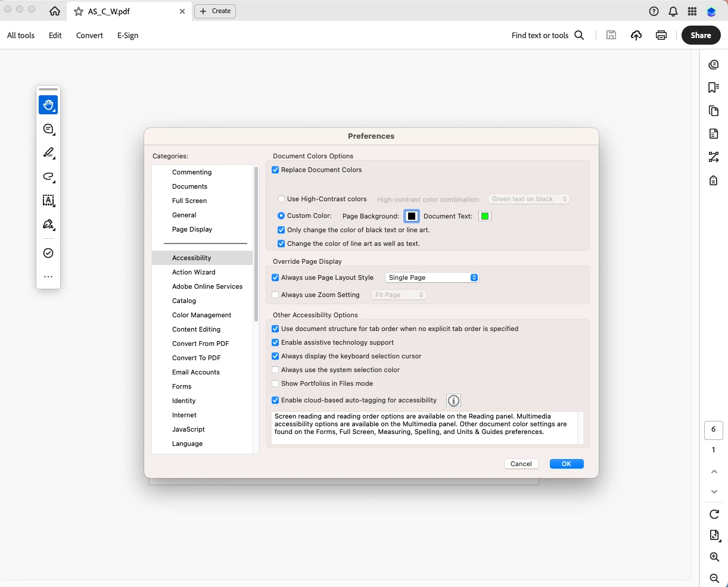Upload the file to cloud storage
728x587 pixels.
[636, 35]
